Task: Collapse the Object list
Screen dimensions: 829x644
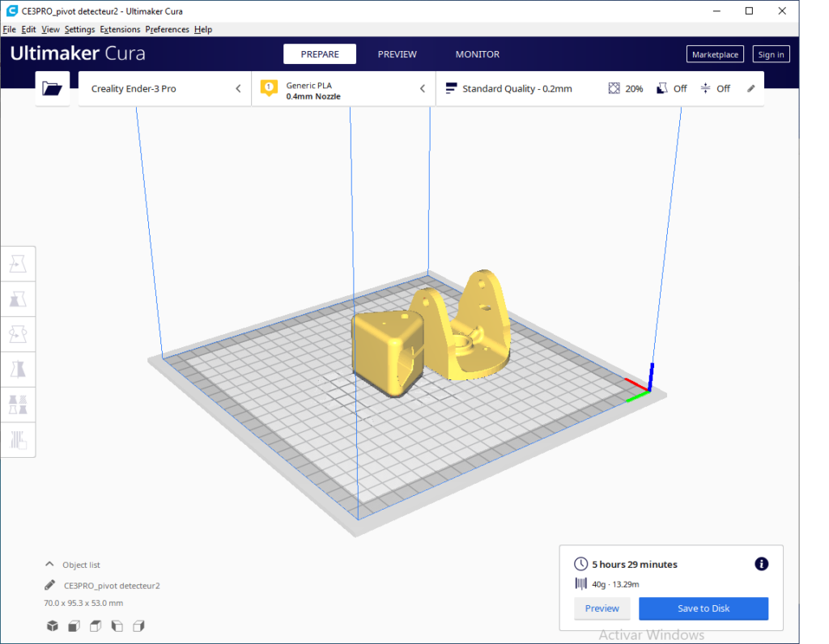Action: (x=50, y=565)
